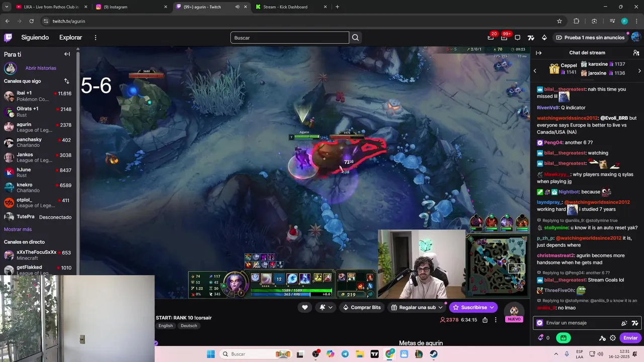This screenshot has width=644, height=362.
Task: Go to Siguiendo section
Action: coord(35,38)
